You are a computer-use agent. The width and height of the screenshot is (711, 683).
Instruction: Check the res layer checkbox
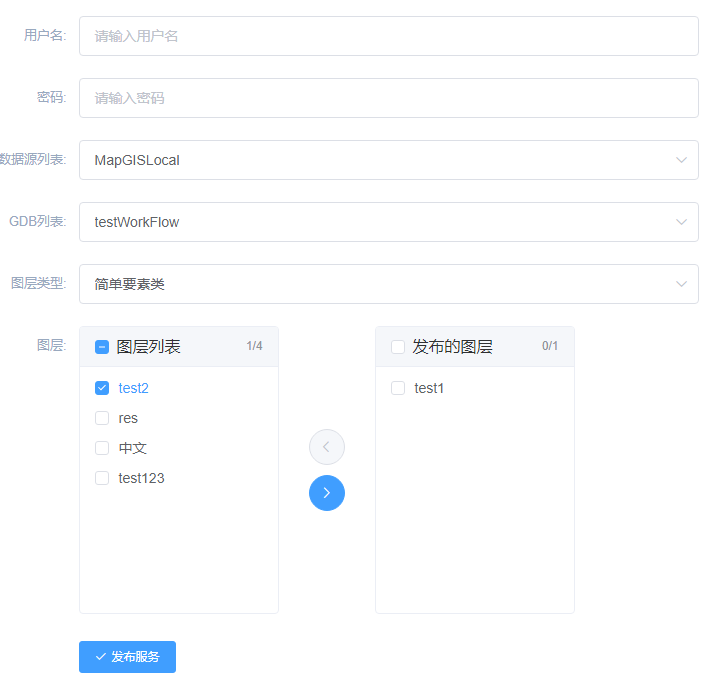click(x=102, y=418)
